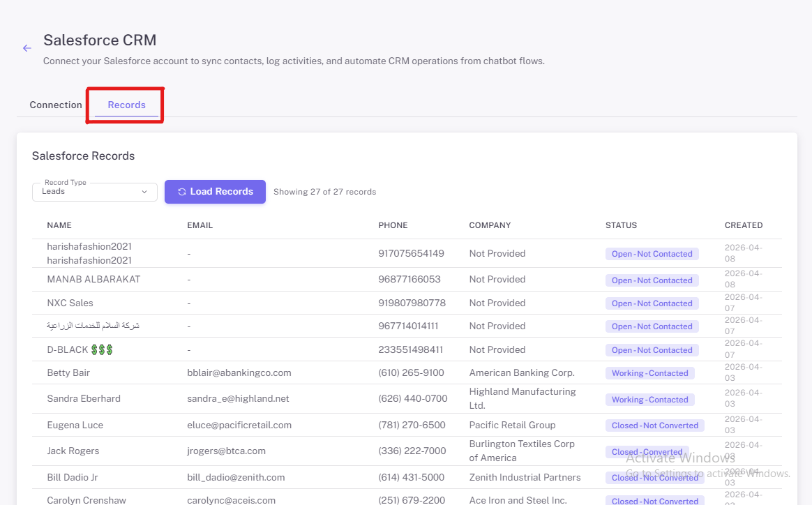Viewport: 812px width, 505px height.
Task: Click the NAME column header
Action: [59, 225]
